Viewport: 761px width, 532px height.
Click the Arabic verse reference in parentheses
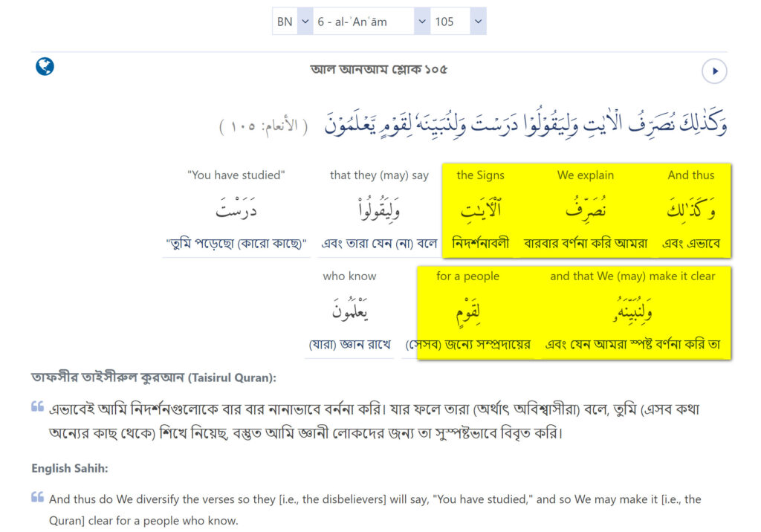(264, 126)
